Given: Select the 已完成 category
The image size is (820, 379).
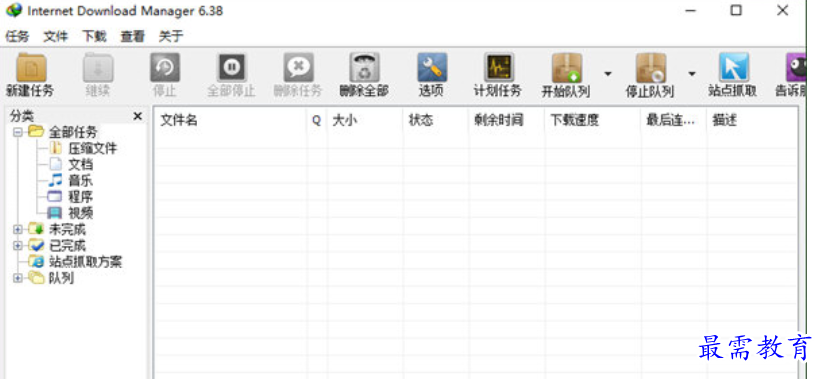Looking at the screenshot, I should pos(67,246).
